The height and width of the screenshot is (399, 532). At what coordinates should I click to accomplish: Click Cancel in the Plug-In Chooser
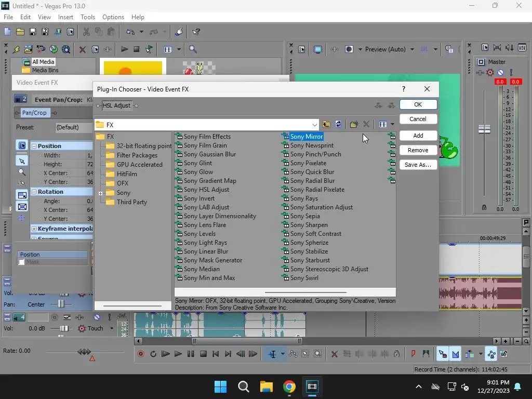[418, 119]
